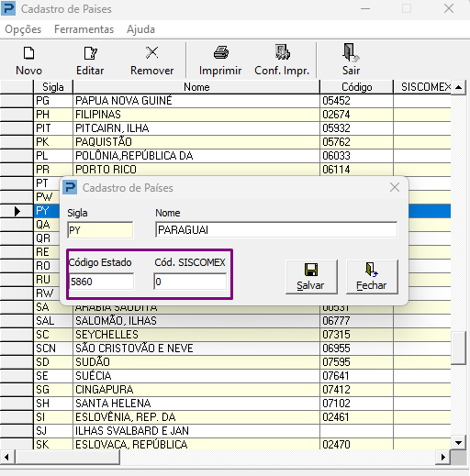Viewport: 470px width, 476px height.
Task: Open the Ajuda menu
Action: click(140, 29)
